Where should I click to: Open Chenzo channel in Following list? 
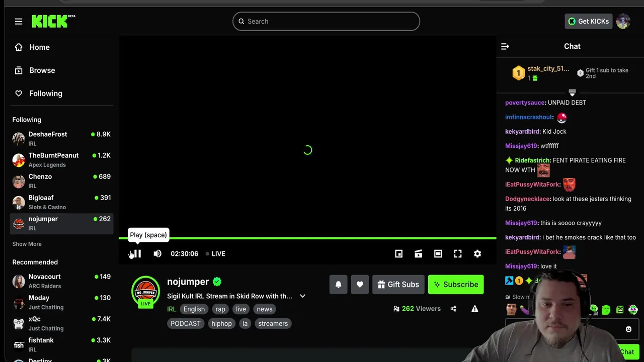[61, 180]
